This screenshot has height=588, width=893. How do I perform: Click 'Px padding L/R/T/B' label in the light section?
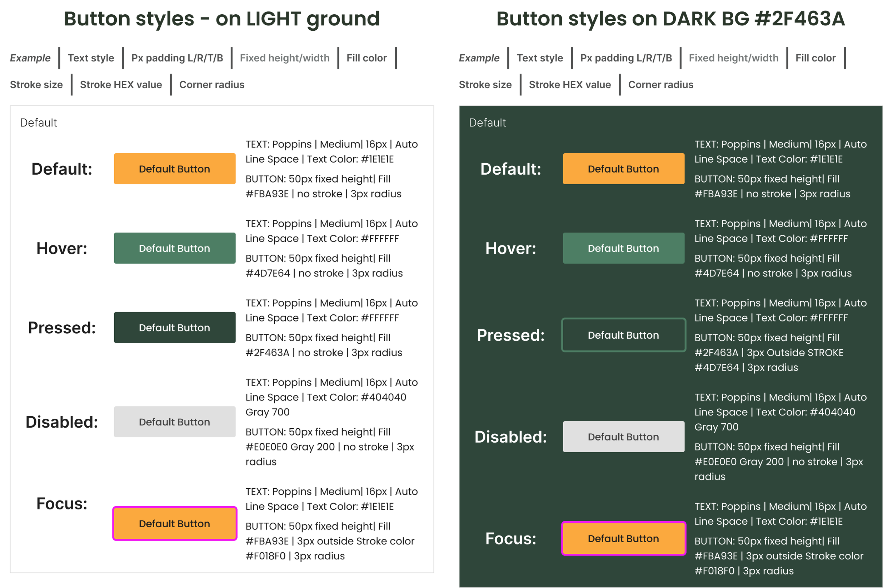(177, 58)
